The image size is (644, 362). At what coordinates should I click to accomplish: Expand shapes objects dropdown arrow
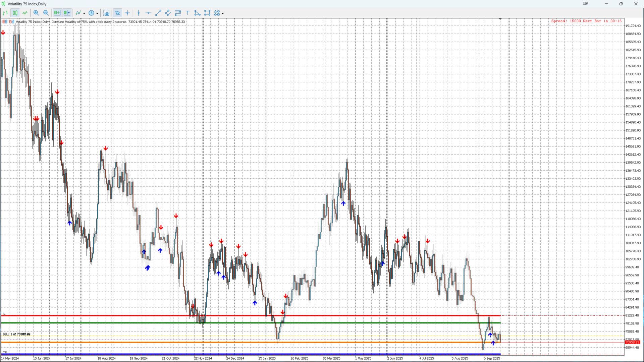coord(223,13)
